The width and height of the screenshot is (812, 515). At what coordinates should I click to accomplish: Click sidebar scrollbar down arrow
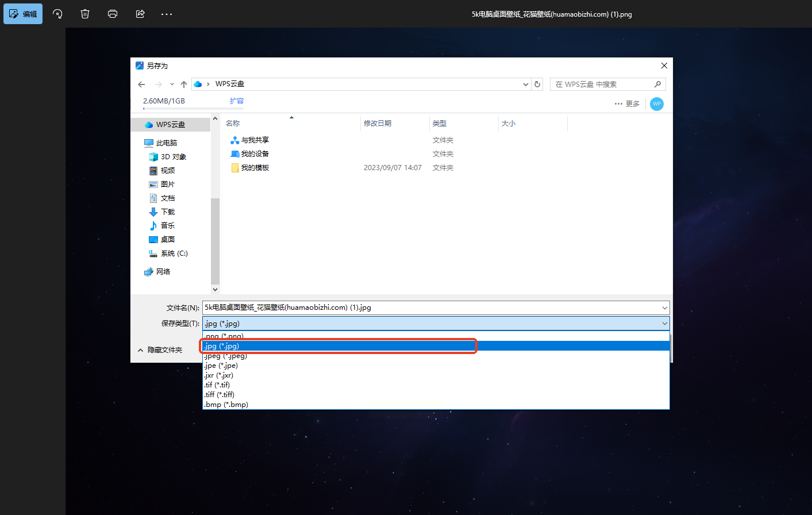(215, 289)
